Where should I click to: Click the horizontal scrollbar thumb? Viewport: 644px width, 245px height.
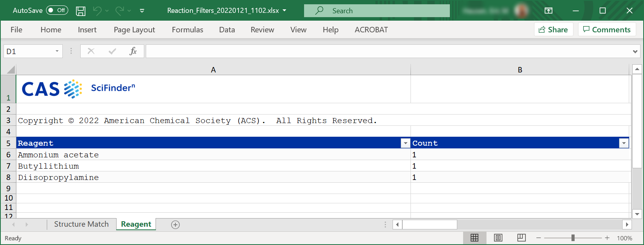(430, 224)
